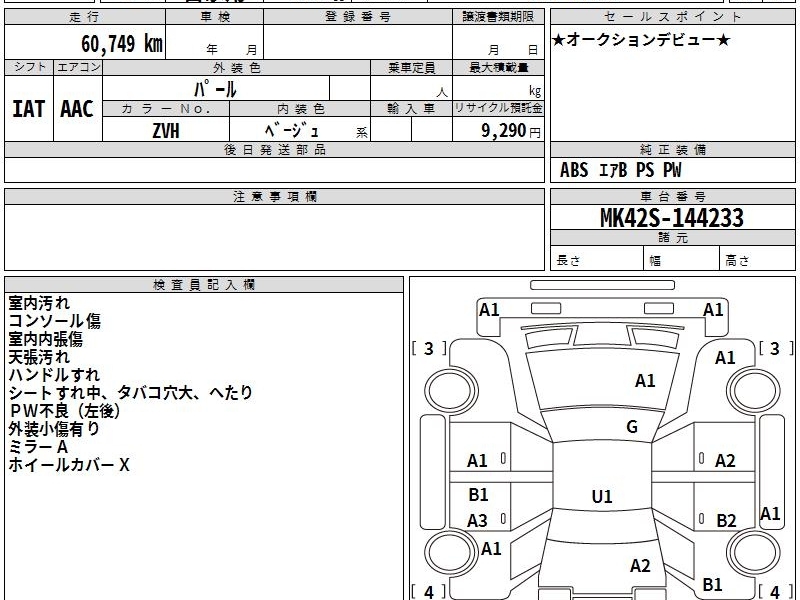This screenshot has width=800, height=600.
Task: Click the 輸入車 header cell
Action: [412, 109]
